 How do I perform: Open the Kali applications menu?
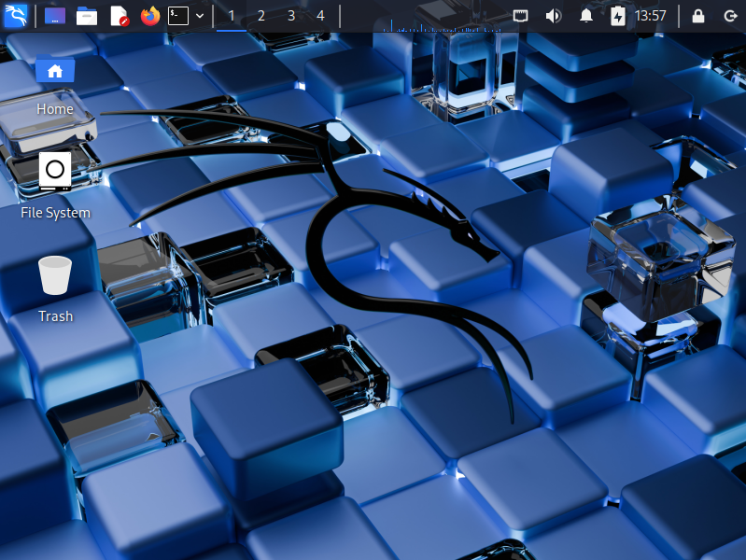click(x=16, y=16)
